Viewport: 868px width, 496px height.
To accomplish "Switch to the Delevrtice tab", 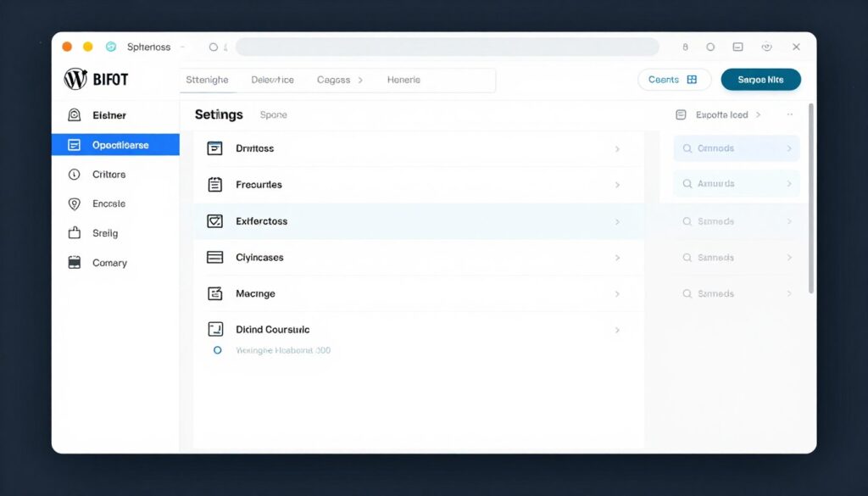I will pyautogui.click(x=272, y=80).
